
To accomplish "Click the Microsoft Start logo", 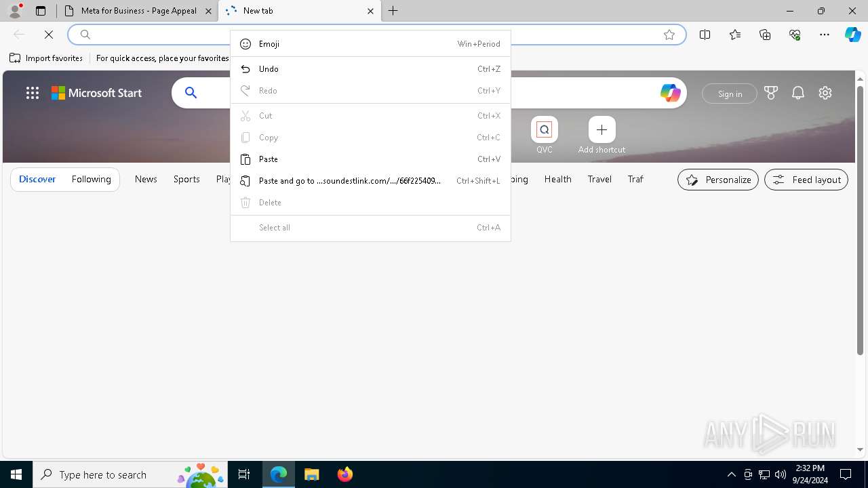I will pyautogui.click(x=97, y=94).
